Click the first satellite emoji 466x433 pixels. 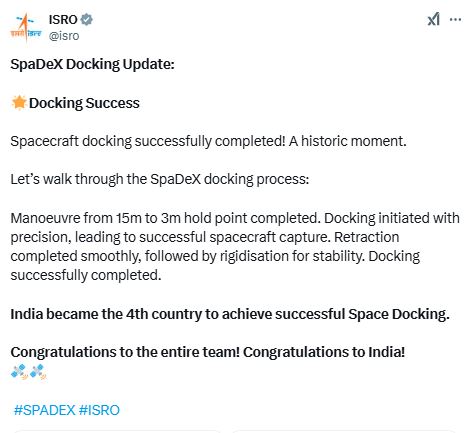click(x=19, y=371)
